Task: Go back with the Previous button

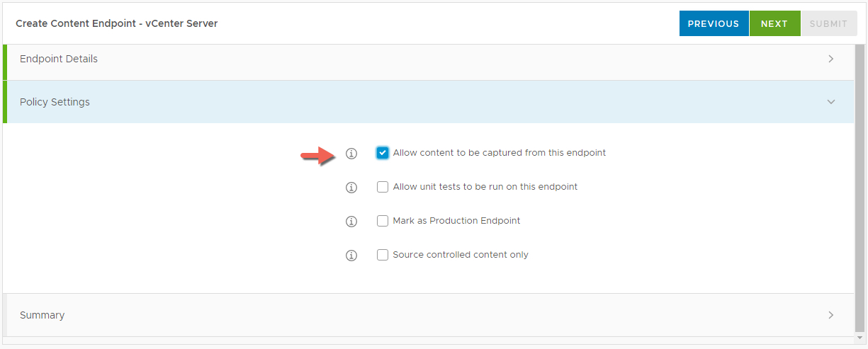Action: 714,23
